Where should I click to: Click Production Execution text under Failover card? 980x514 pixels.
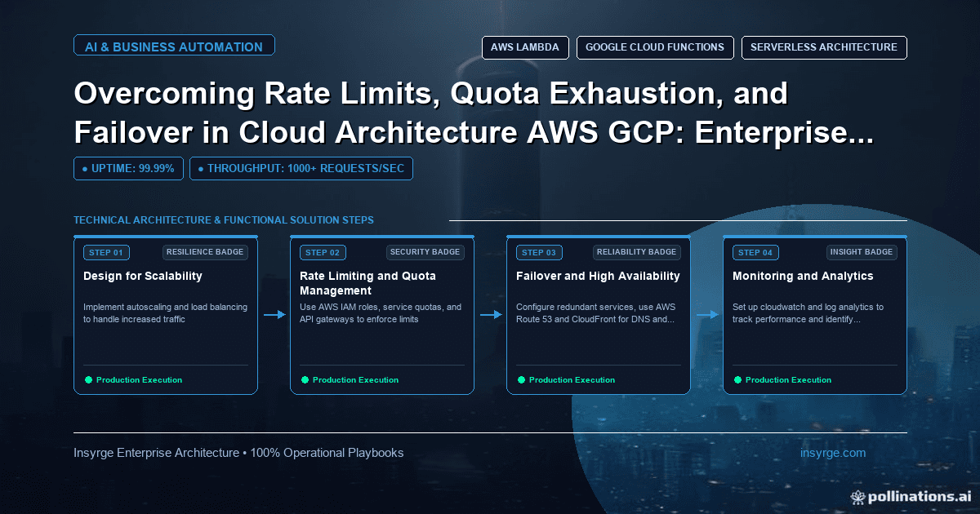(x=572, y=380)
